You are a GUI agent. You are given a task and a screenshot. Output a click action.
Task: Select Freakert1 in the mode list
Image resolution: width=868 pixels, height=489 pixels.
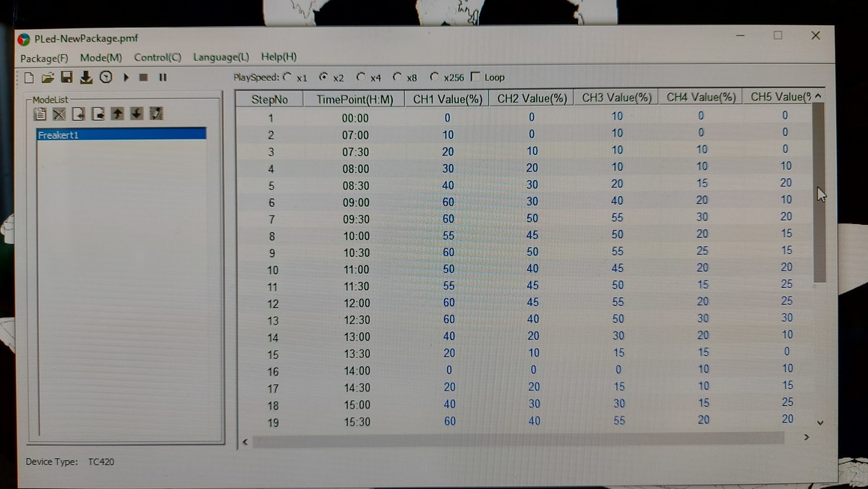click(58, 135)
